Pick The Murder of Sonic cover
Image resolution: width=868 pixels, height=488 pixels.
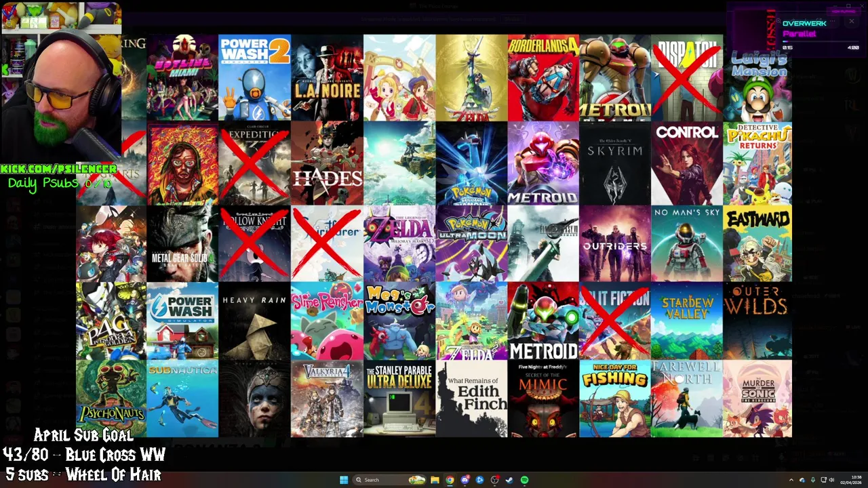click(757, 399)
